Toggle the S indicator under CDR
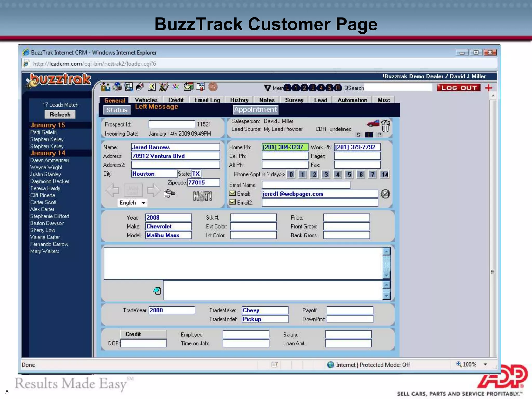532x399 pixels. coord(358,135)
